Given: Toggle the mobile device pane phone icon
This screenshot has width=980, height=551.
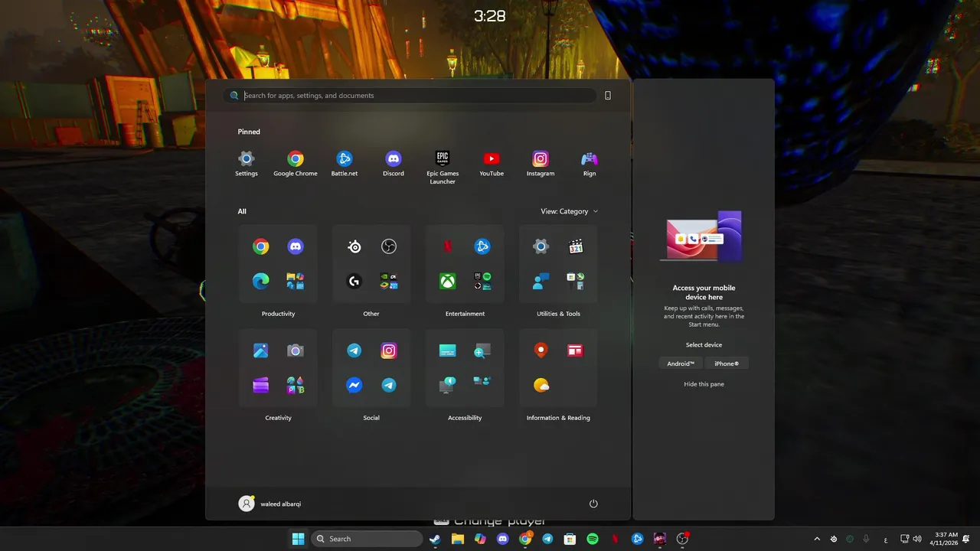Looking at the screenshot, I should [x=608, y=96].
